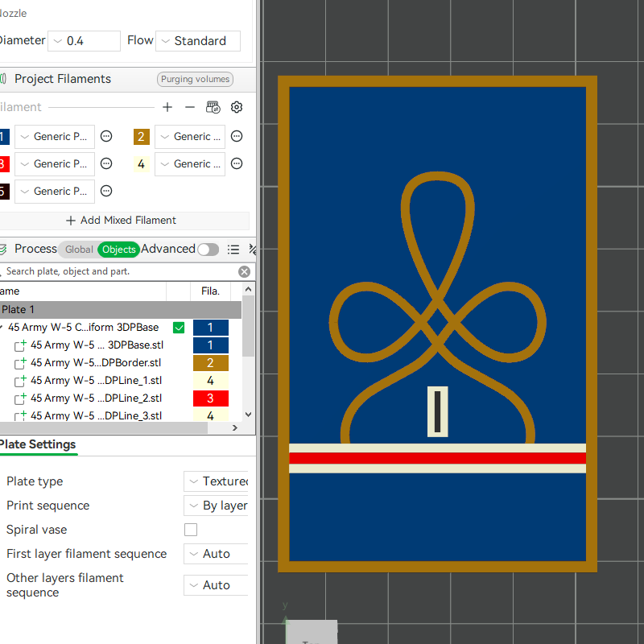Viewport: 644px width, 644px height.
Task: Toggle printable checkbox for 3DPBase object
Action: click(179, 328)
